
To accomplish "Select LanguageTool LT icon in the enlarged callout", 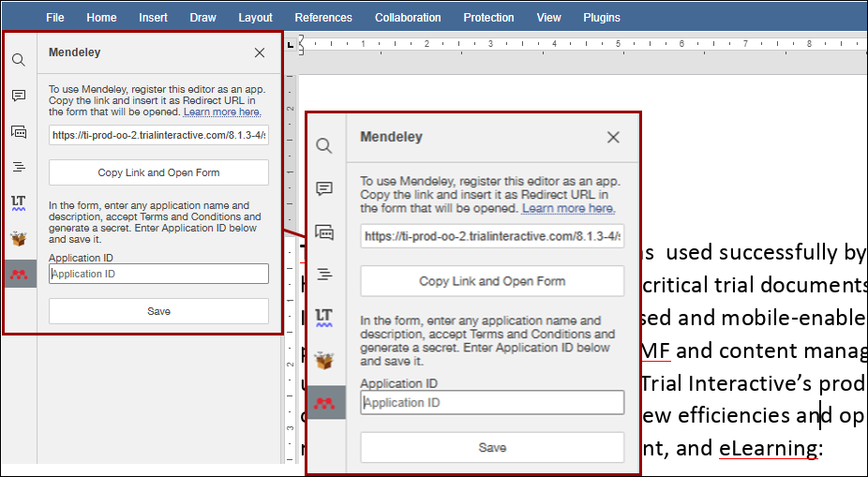I will coord(324,316).
